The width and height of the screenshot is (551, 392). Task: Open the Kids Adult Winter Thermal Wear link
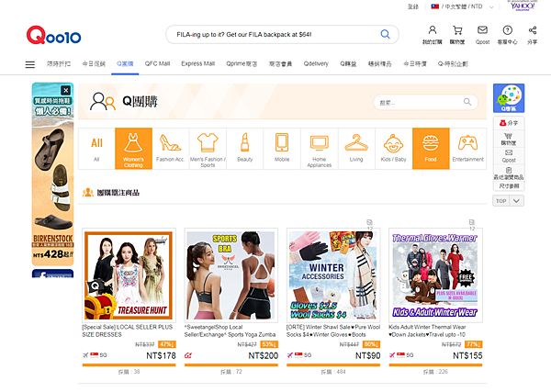coord(427,330)
